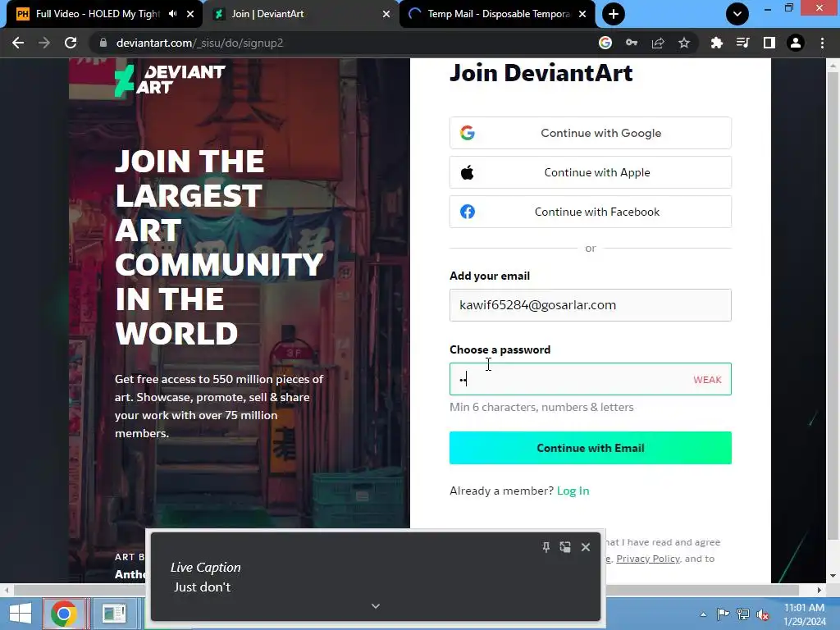The width and height of the screenshot is (840, 630).
Task: Open the extensions puzzle icon
Action: [716, 43]
